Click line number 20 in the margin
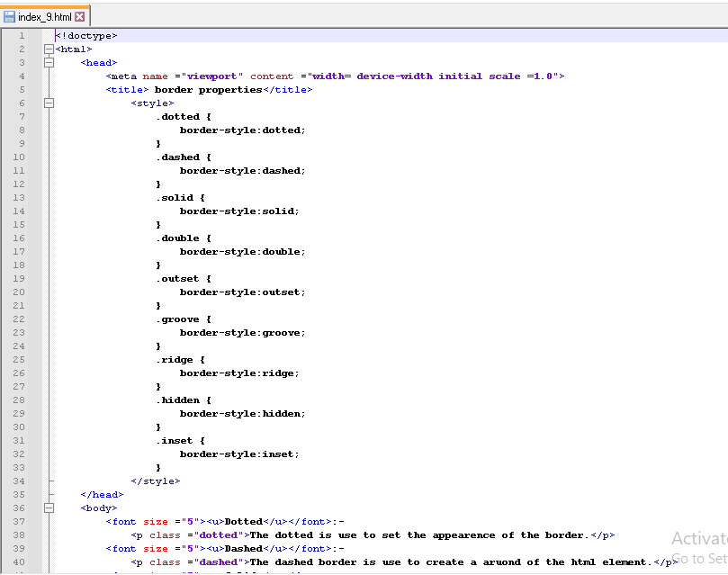 click(x=19, y=292)
